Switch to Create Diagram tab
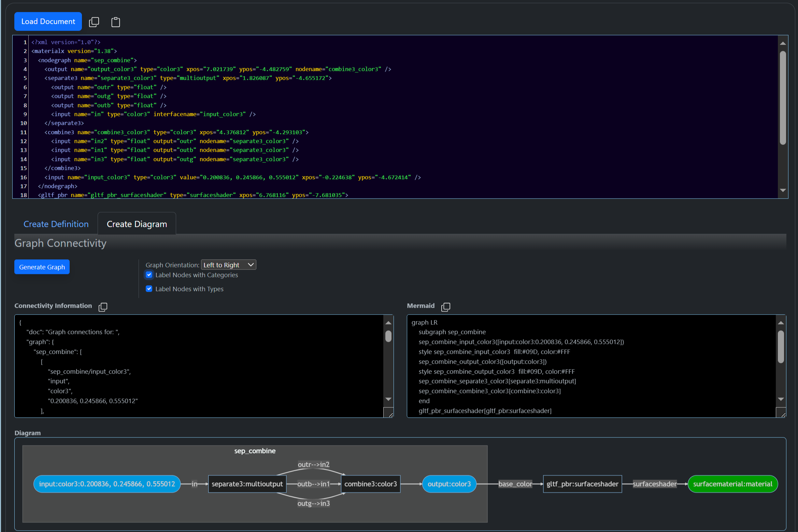The image size is (798, 532). coord(137,224)
